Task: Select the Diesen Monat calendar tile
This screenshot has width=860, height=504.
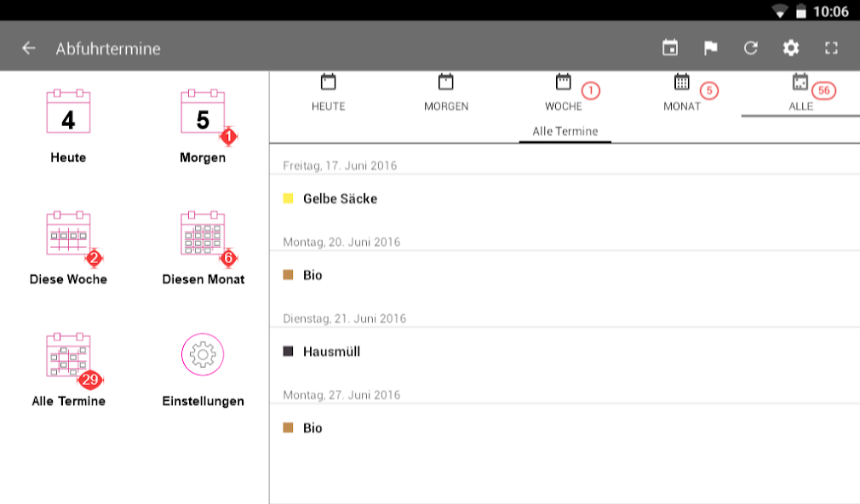Action: pos(203,248)
